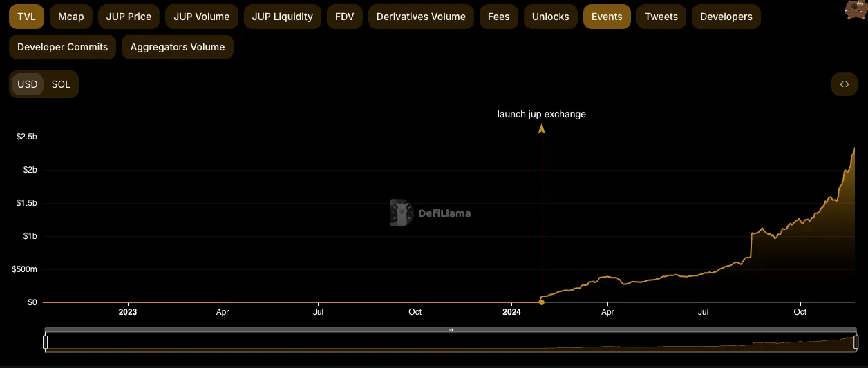Open the embed code icon button
The image size is (868, 368).
[845, 84]
